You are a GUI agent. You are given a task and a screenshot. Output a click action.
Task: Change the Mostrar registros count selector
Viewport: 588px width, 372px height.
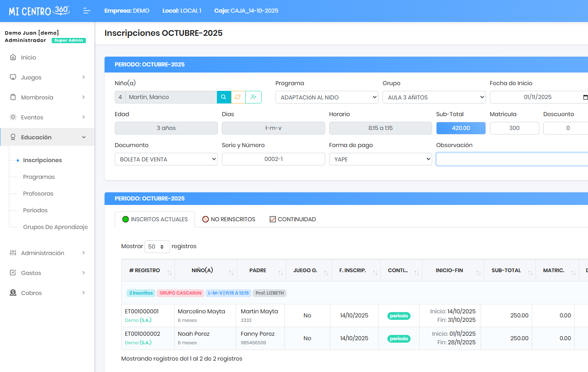point(157,247)
